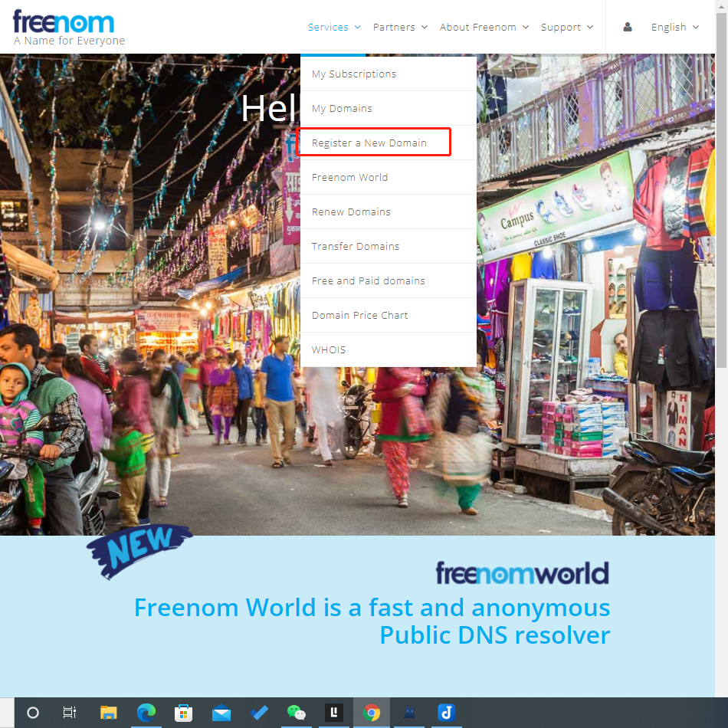Expand the Partners dropdown menu
Screen dimensions: 728x728
tap(400, 27)
